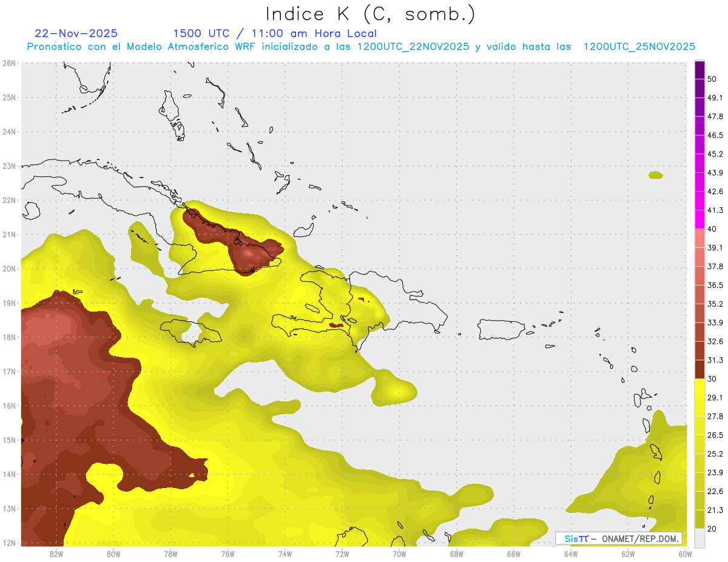
Task: Select the colorbar value "47.8"
Action: [715, 116]
